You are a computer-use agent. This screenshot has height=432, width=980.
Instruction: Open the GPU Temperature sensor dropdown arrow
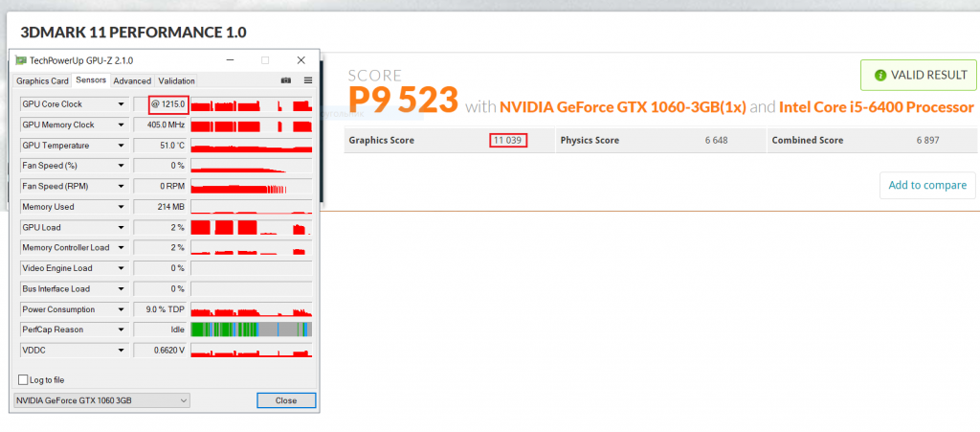(121, 146)
